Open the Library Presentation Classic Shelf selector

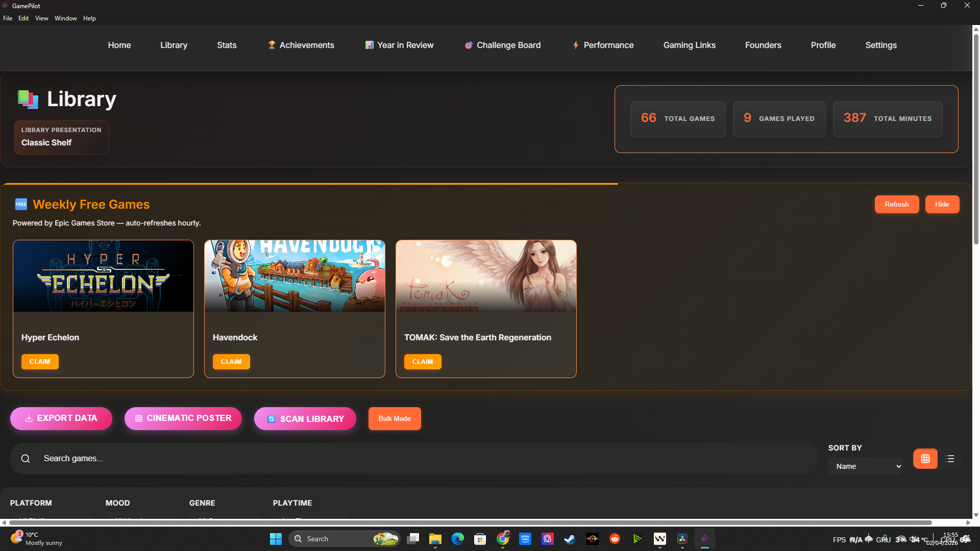pos(61,137)
